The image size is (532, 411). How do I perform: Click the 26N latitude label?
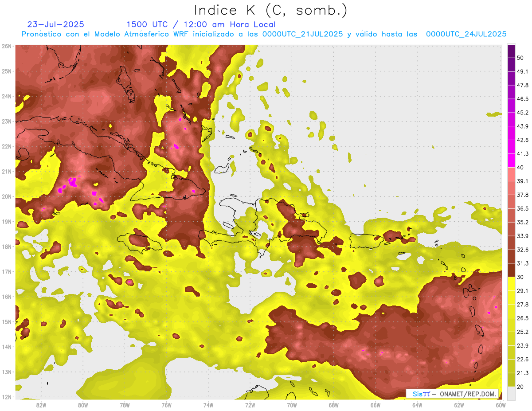click(6, 46)
